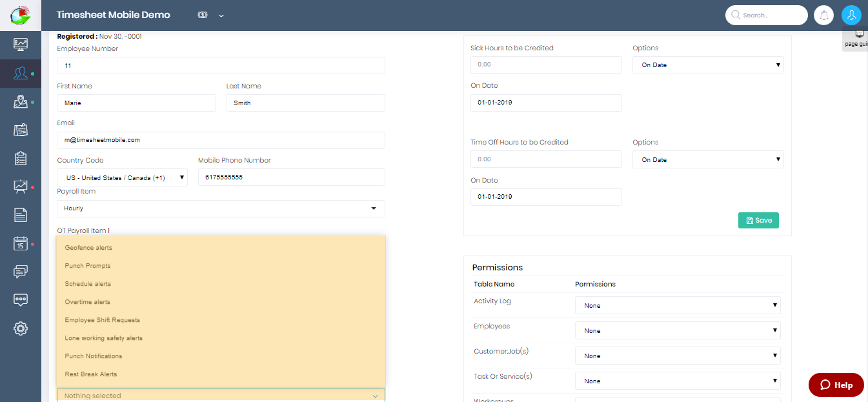Image resolution: width=868 pixels, height=402 pixels.
Task: Click the Registered date text
Action: click(x=99, y=36)
